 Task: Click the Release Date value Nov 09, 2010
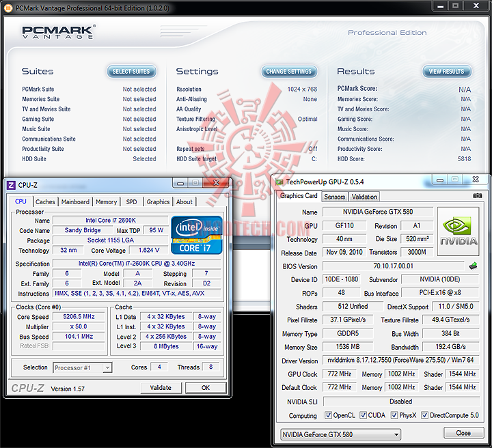point(344,253)
